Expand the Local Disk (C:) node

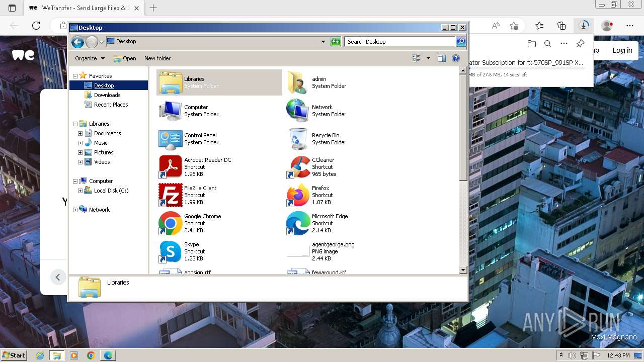(x=80, y=191)
